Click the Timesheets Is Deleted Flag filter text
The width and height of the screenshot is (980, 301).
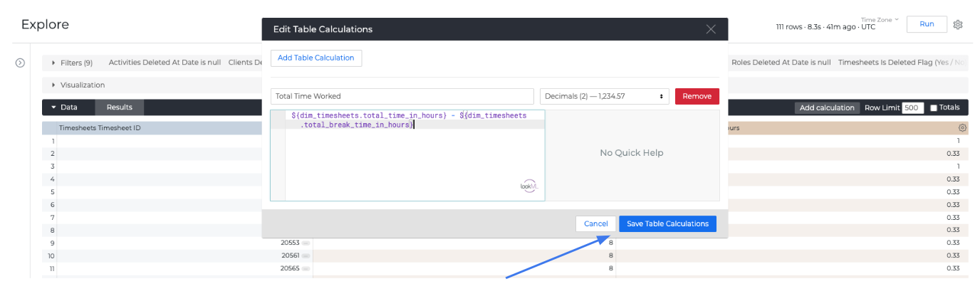pyautogui.click(x=902, y=63)
